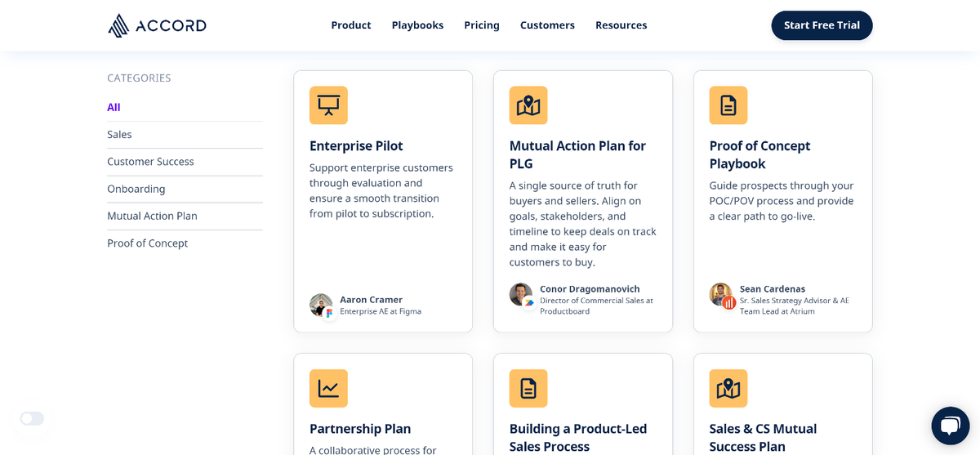Viewport: 980px width, 455px height.
Task: Toggle the switch at bottom left
Action: 32,418
